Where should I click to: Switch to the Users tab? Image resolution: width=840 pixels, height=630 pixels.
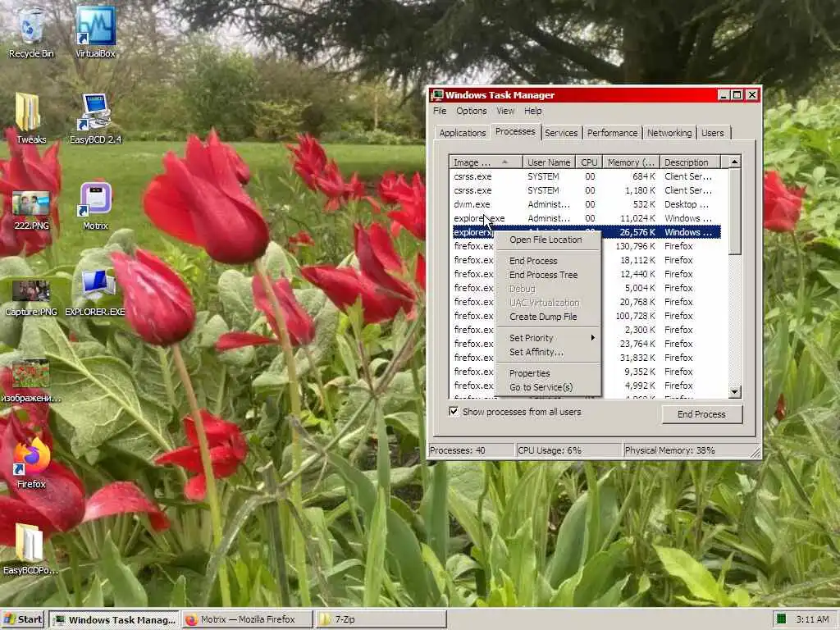coord(713,133)
